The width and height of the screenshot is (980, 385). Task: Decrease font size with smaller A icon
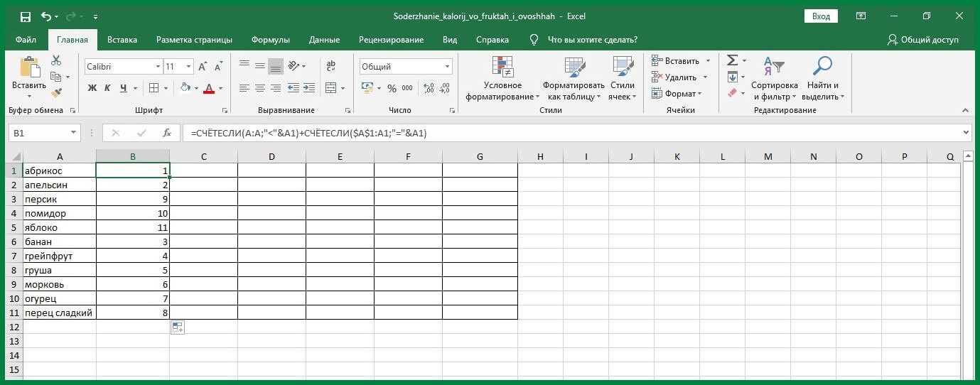pos(218,67)
